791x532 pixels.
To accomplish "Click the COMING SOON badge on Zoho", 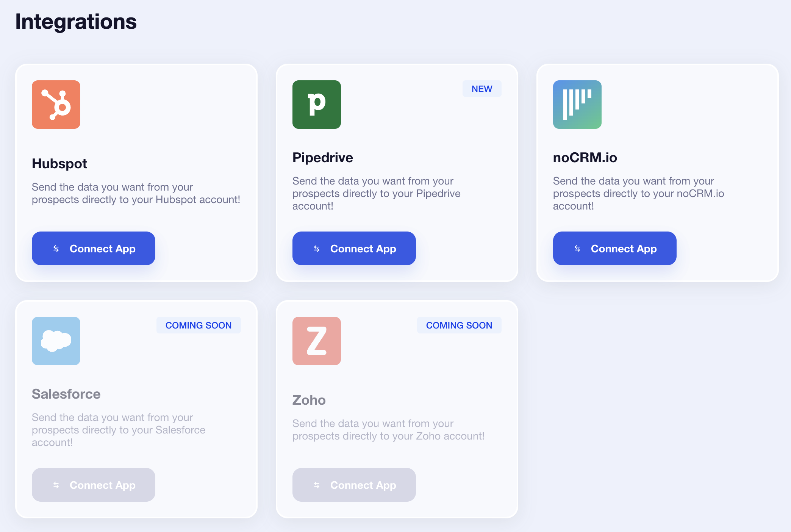I will click(459, 325).
